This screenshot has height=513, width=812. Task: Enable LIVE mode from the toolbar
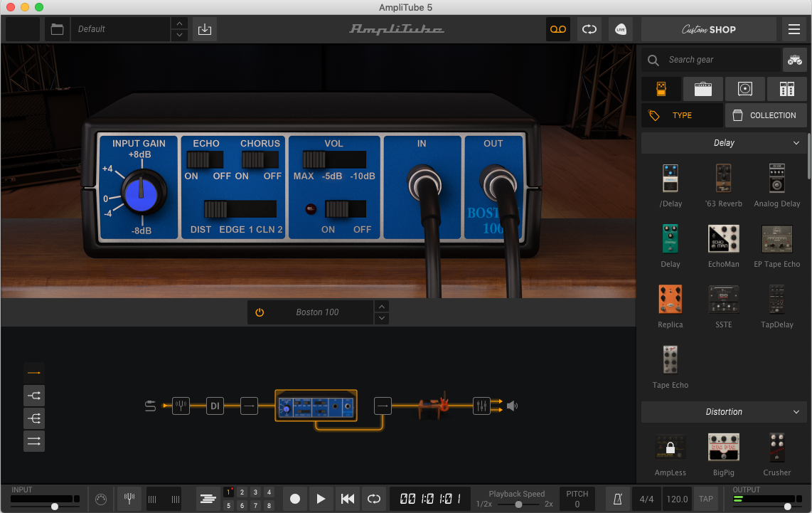click(620, 29)
